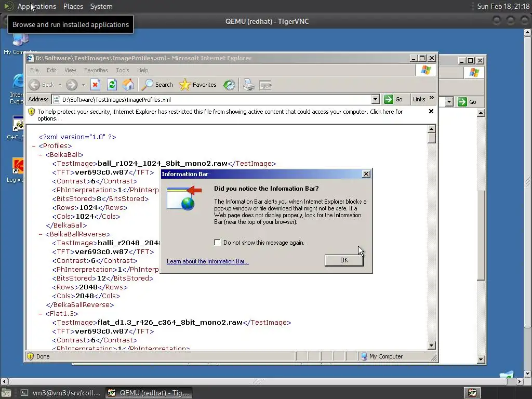Screen dimensions: 532x399
Task: Click scroll-down arrow of IE page scrollbar
Action: (432, 345)
